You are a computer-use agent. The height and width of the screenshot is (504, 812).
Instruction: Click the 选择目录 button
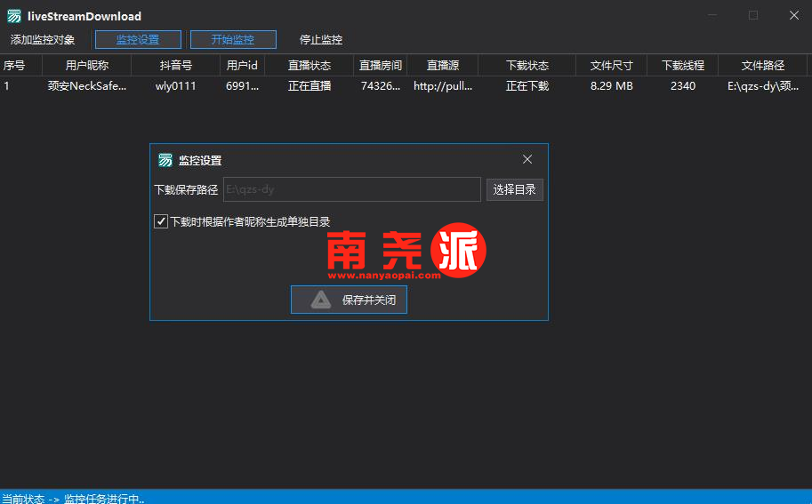pos(514,189)
